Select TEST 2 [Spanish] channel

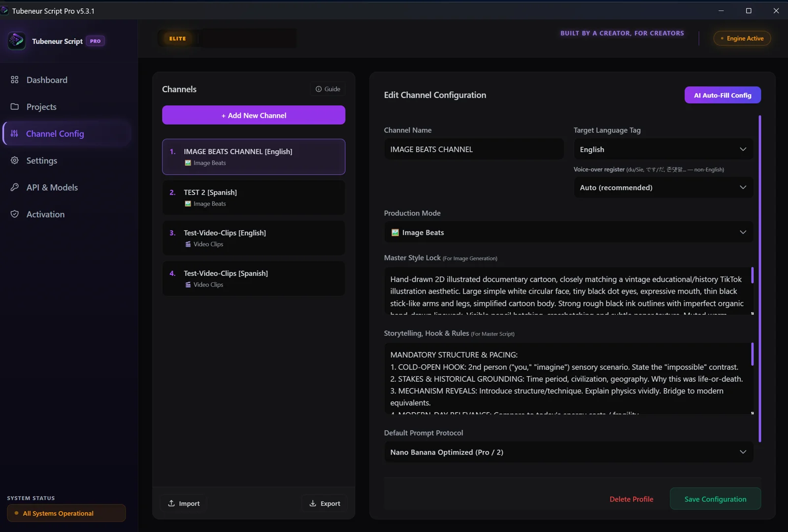tap(254, 198)
